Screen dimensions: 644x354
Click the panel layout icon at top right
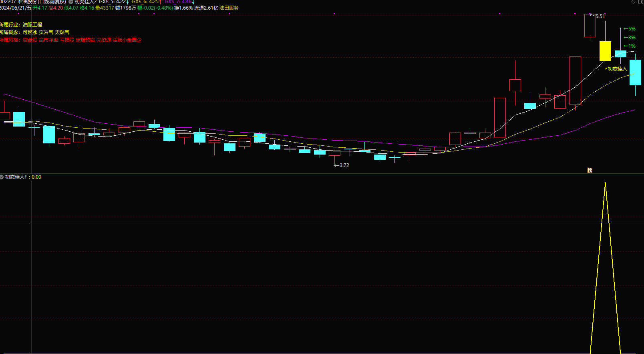pyautogui.click(x=641, y=2)
